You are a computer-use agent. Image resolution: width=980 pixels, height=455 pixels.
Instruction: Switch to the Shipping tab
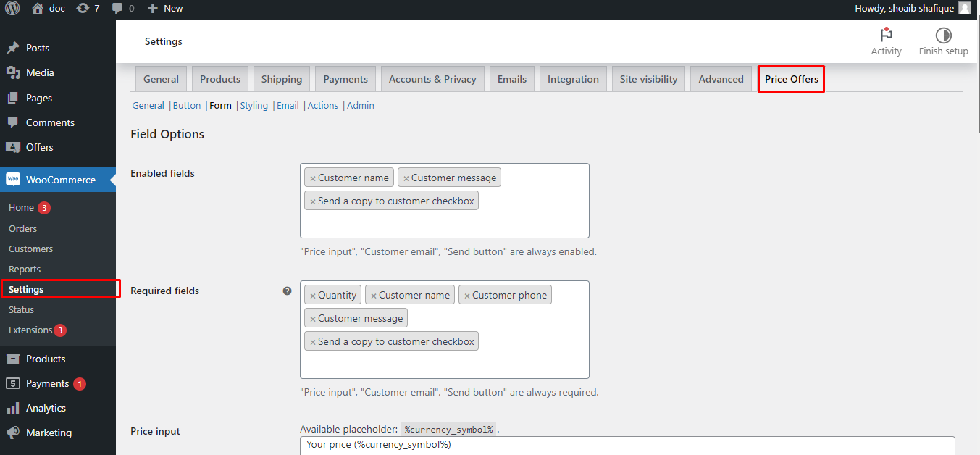point(282,79)
